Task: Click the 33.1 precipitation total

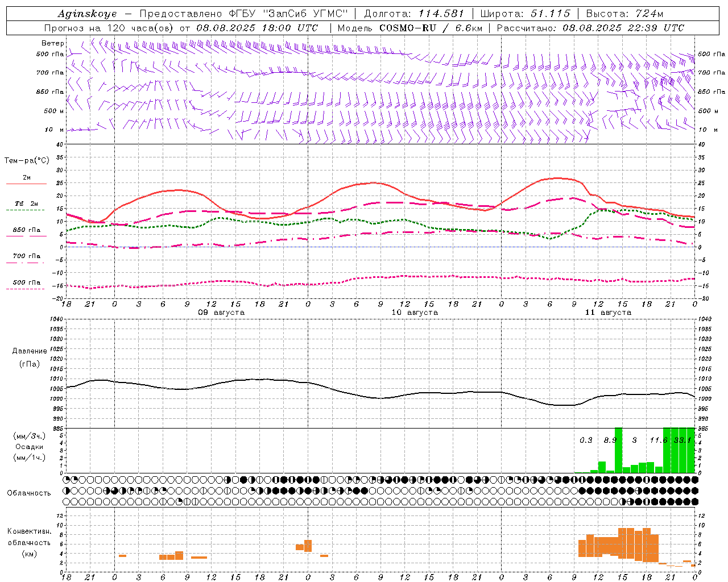Action: coord(682,440)
